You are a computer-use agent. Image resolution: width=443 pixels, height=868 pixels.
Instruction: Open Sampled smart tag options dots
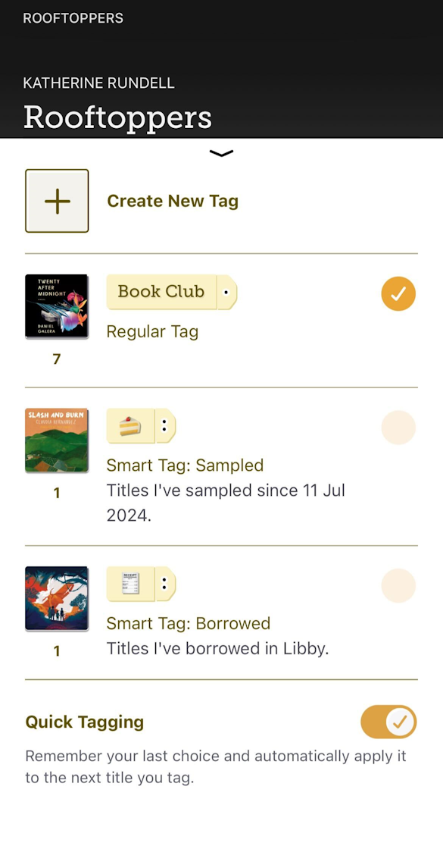[x=165, y=426]
